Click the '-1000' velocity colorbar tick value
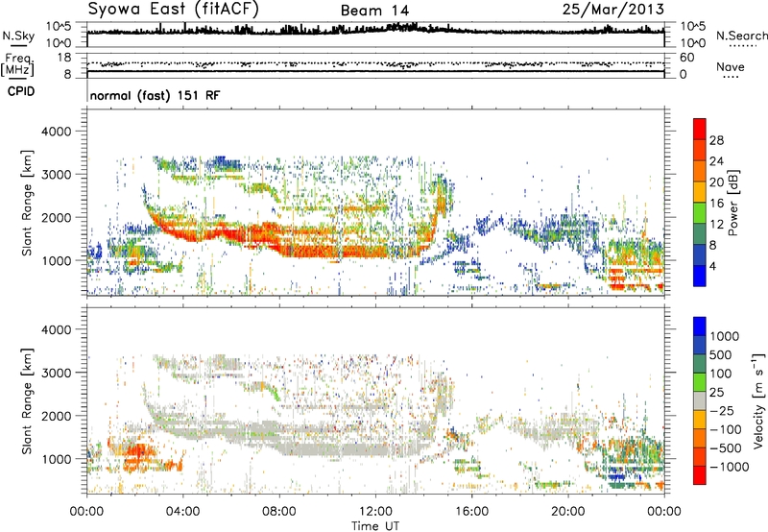Viewport: 768px width, 532px height. point(729,467)
